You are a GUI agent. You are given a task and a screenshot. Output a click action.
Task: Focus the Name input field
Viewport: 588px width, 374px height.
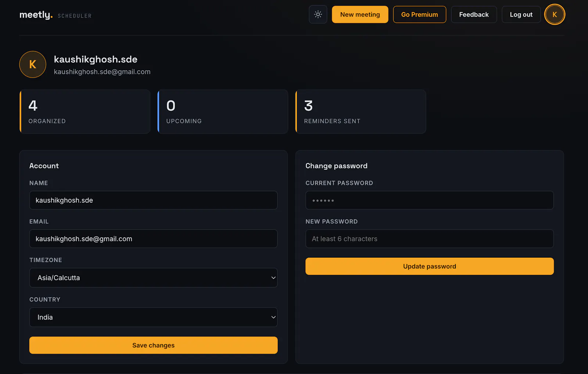click(x=153, y=200)
